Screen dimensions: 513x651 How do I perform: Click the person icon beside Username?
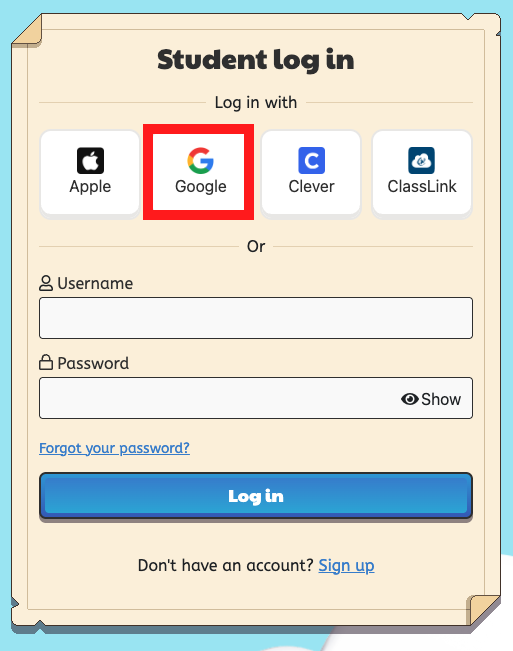tap(46, 283)
